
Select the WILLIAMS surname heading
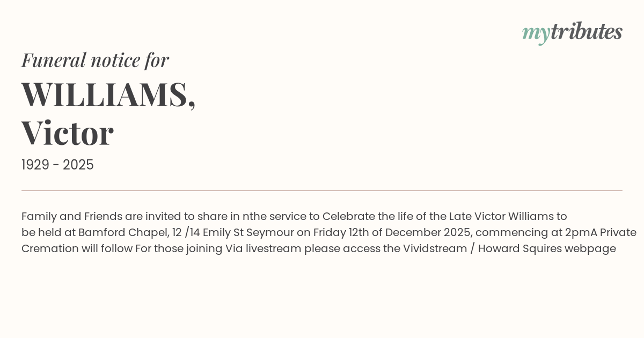pos(108,94)
